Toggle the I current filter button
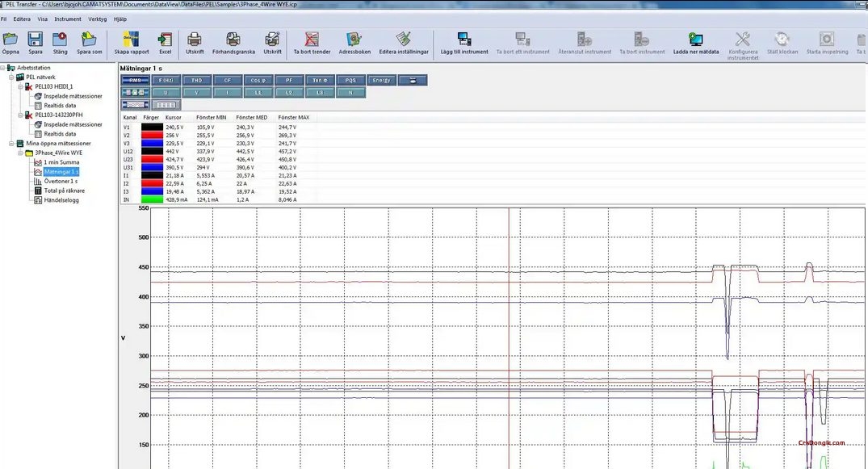868x469 pixels. point(228,93)
